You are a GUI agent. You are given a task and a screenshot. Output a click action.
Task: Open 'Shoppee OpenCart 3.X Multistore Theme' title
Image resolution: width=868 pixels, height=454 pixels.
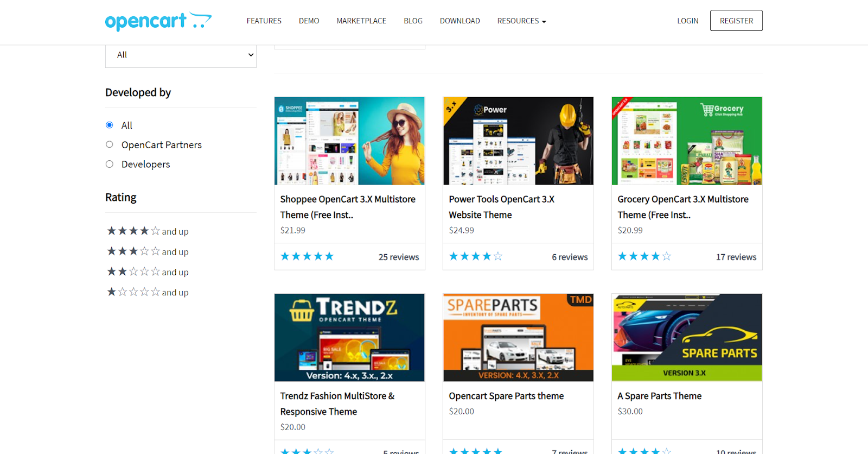point(348,207)
